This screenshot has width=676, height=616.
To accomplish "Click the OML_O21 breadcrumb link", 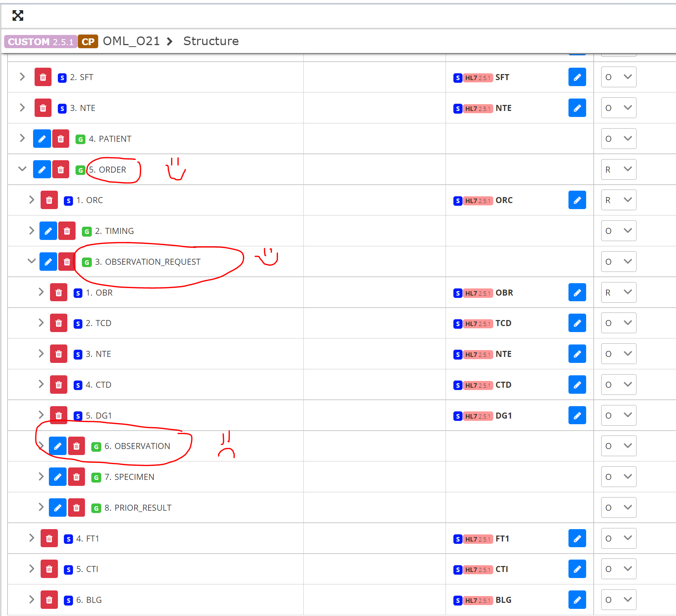I will point(131,41).
